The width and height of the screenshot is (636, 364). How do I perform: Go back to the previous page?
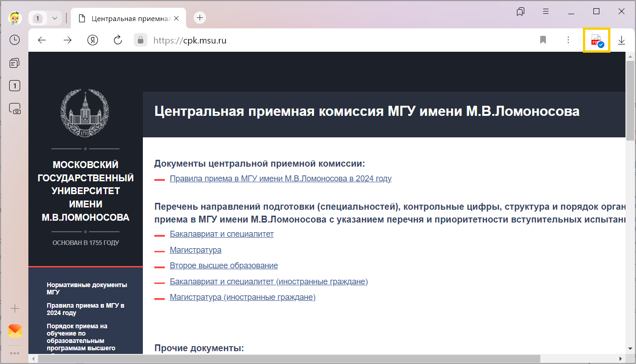pyautogui.click(x=42, y=40)
